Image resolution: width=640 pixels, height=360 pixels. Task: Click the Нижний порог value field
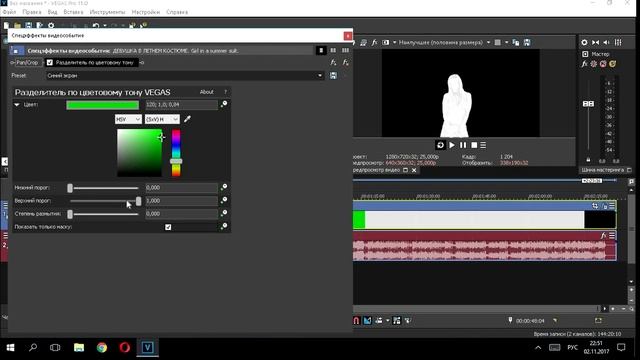click(x=181, y=188)
